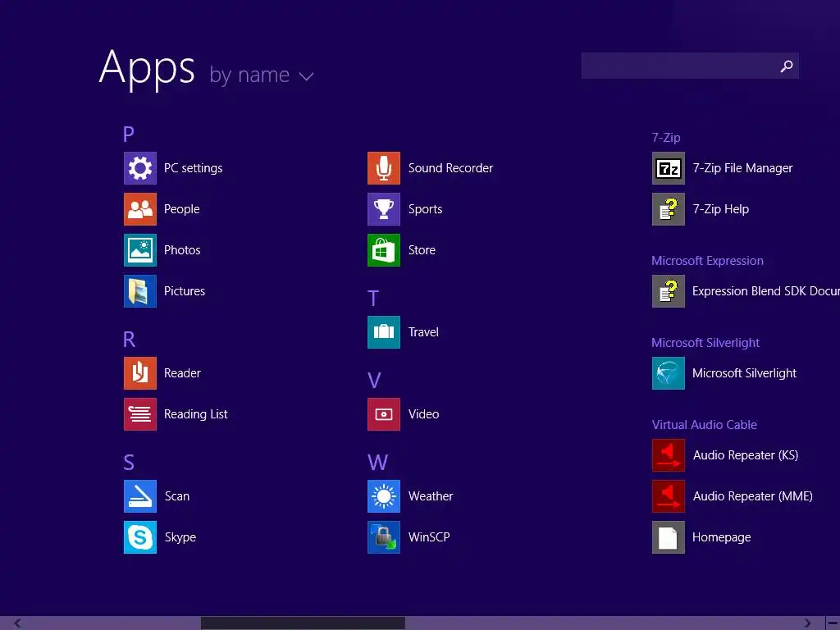
Task: Open Expression Blend SDK documentation icon
Action: [668, 291]
